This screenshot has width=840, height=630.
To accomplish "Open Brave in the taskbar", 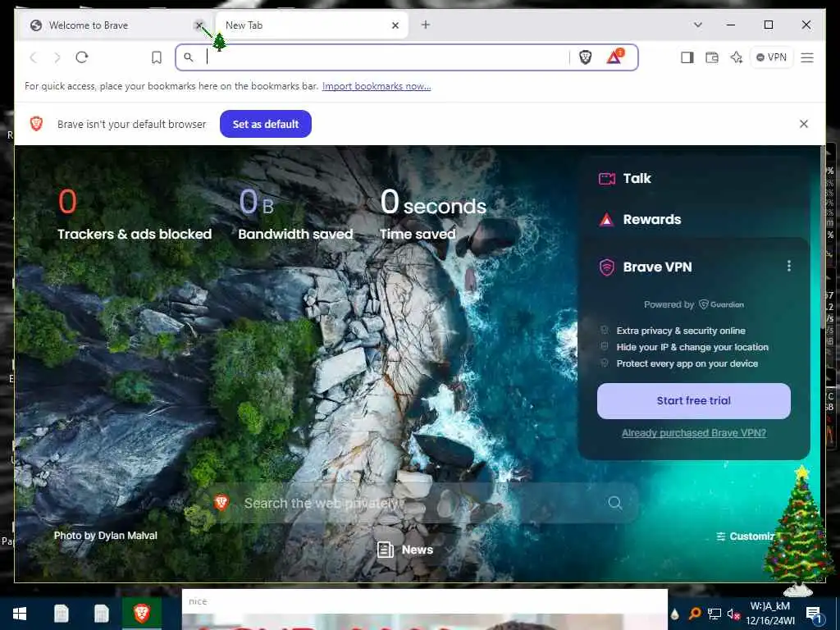I will coord(141,613).
